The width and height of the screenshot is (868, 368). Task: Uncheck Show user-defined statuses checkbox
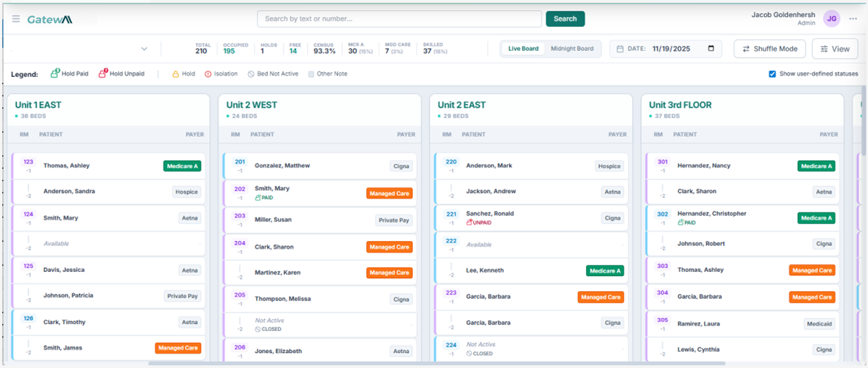(772, 74)
